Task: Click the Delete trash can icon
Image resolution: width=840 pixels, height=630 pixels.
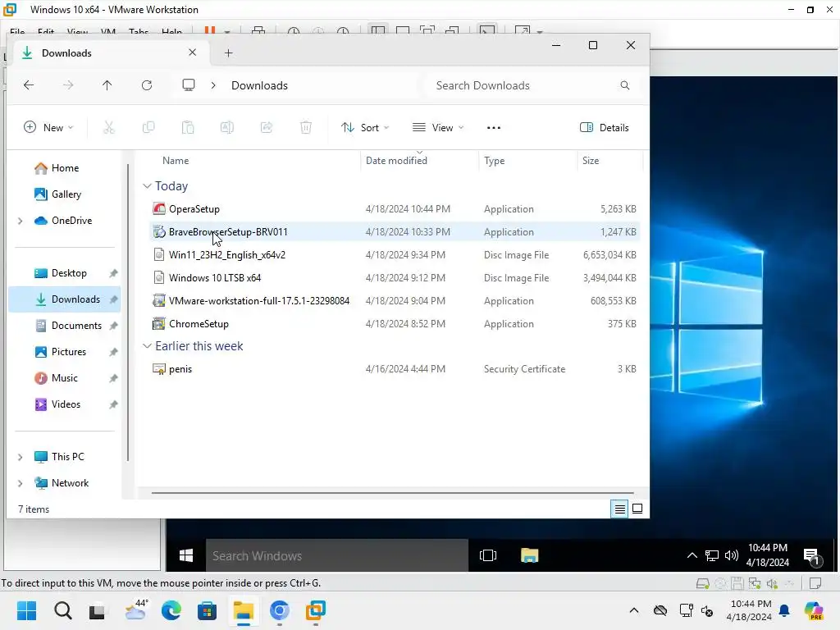Action: 306,127
